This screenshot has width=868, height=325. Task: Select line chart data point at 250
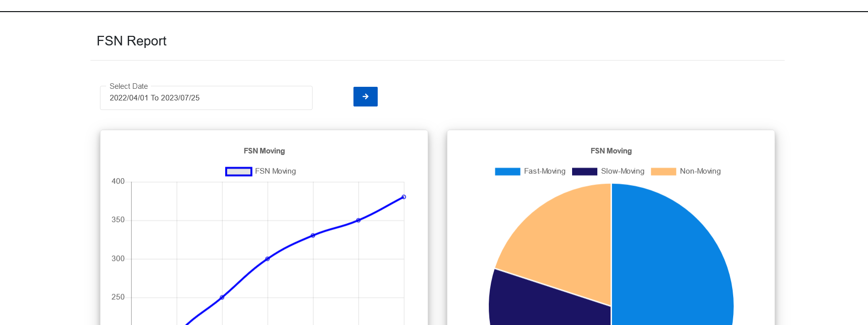click(x=222, y=297)
